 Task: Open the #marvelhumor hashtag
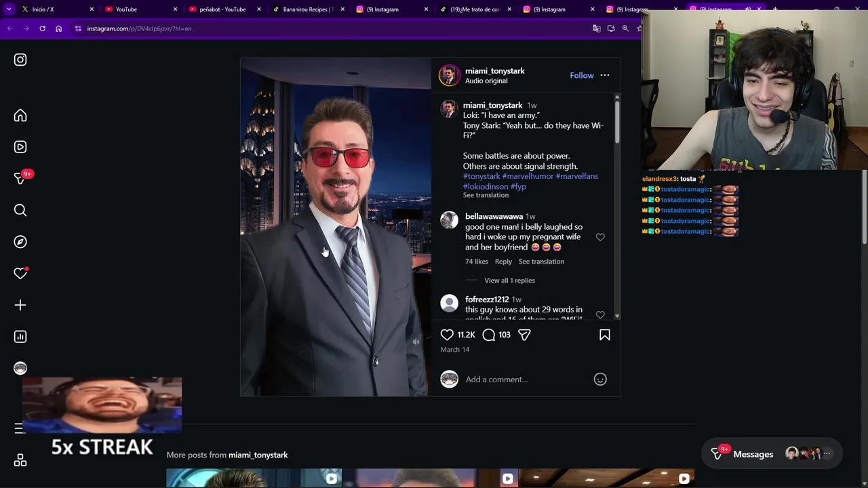528,176
